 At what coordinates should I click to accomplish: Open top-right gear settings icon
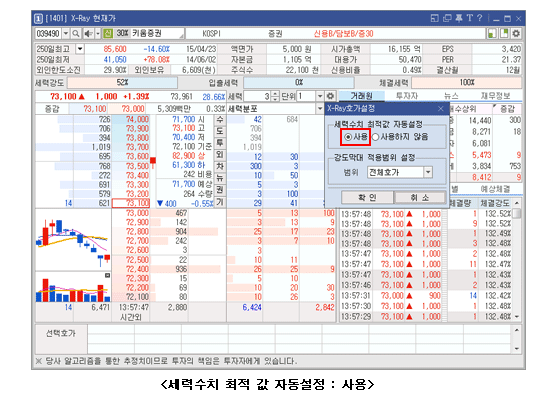coord(516,33)
